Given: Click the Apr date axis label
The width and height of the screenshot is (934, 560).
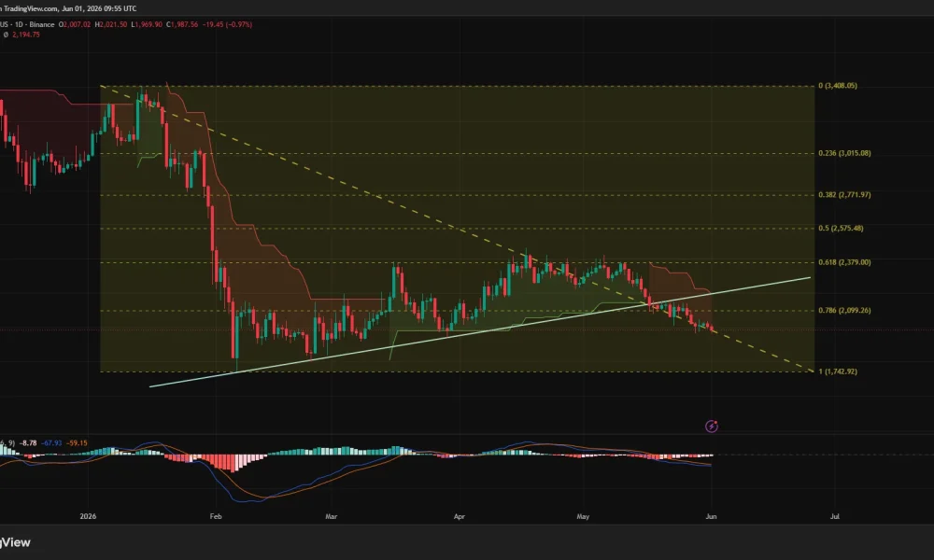Looking at the screenshot, I should coord(460,516).
